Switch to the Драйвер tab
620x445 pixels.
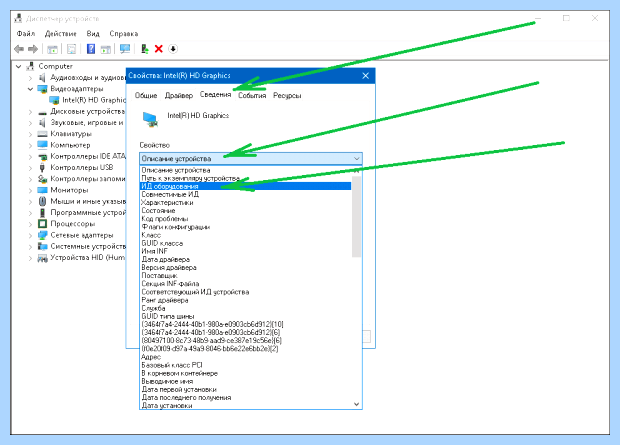(x=179, y=95)
